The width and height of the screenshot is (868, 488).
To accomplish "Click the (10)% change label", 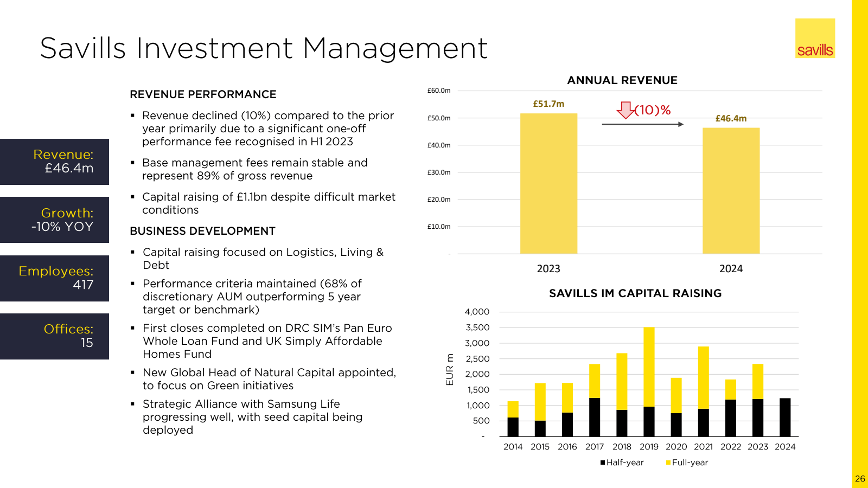I will (x=653, y=110).
